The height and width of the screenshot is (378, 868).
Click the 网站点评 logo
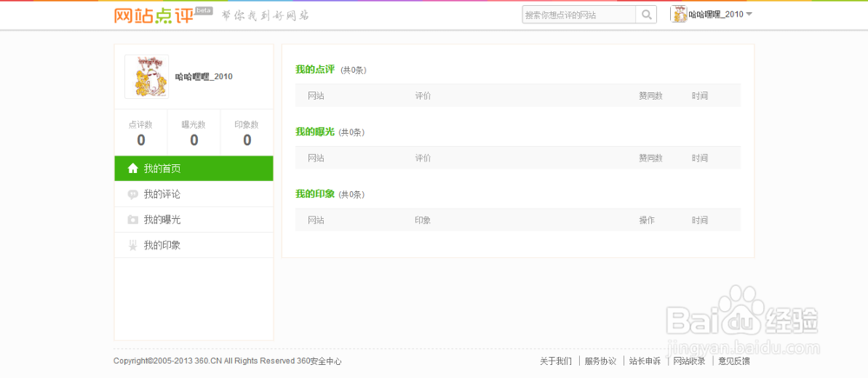click(x=155, y=16)
